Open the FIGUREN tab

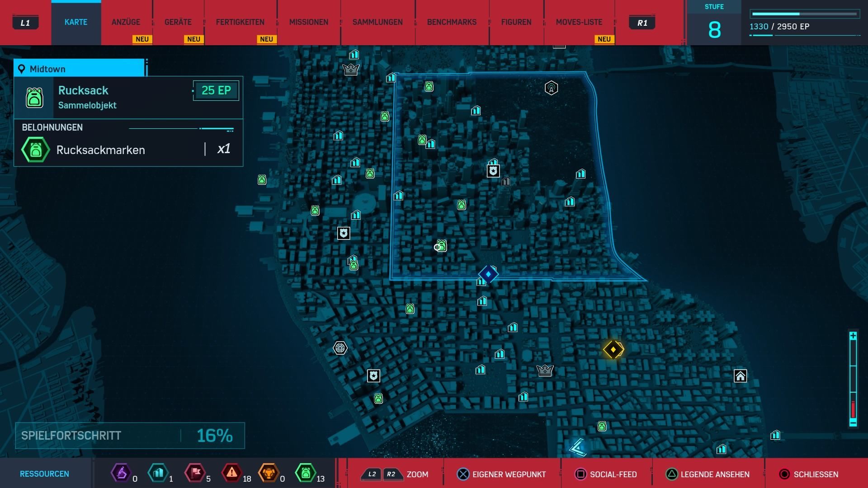[x=516, y=22]
